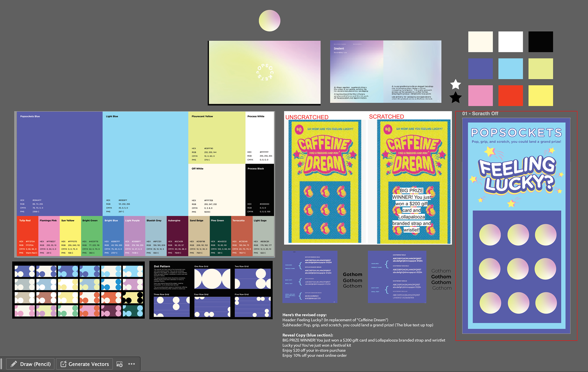Image resolution: width=588 pixels, height=372 pixels.
Task: Click the red SCRATCHED label
Action: tap(386, 117)
